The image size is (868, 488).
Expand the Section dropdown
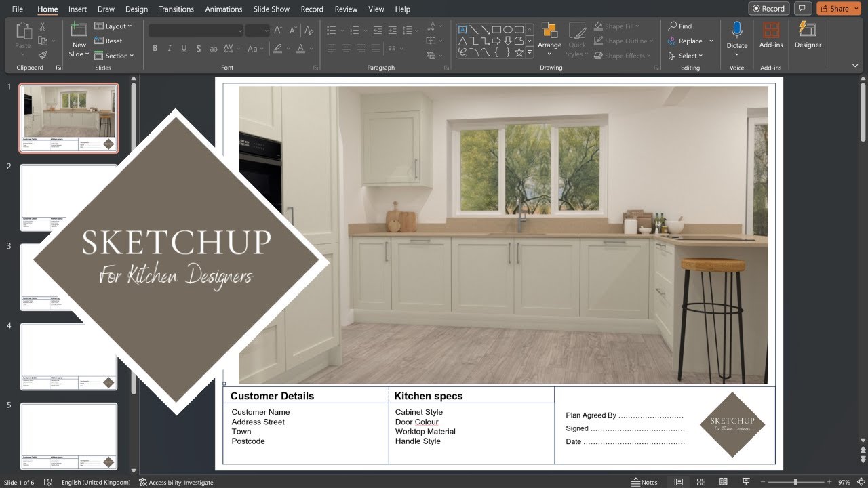[115, 56]
